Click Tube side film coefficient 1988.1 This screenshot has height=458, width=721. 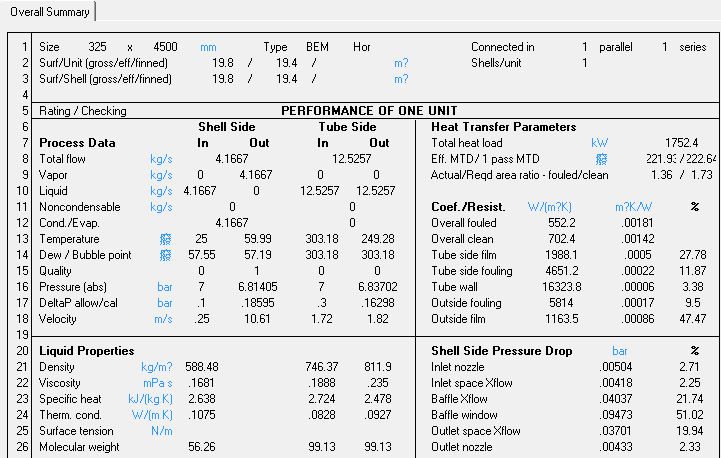pos(562,255)
